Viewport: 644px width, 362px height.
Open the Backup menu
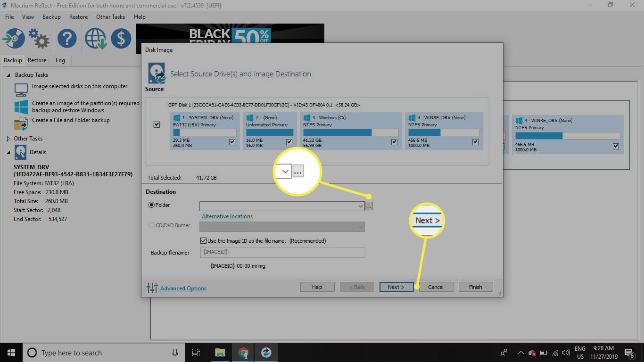pyautogui.click(x=51, y=17)
